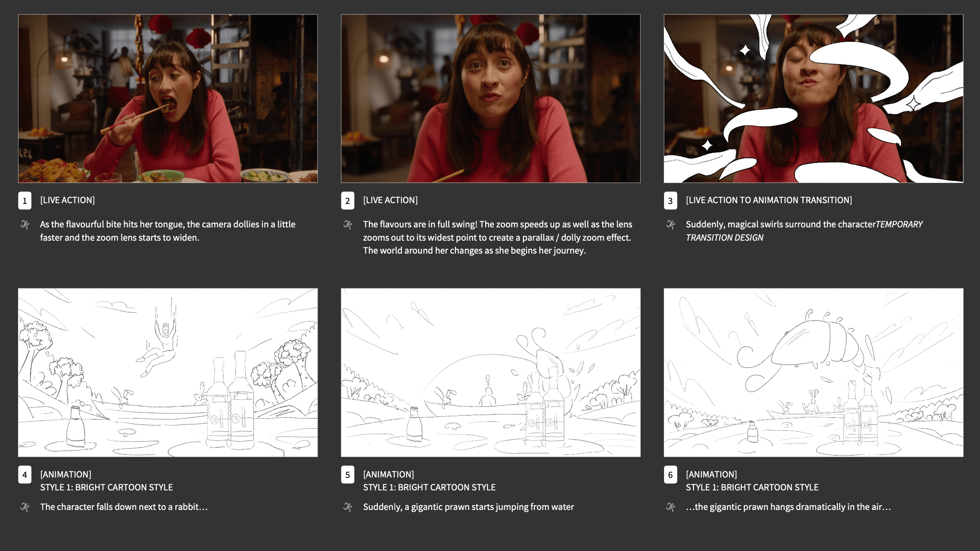Viewport: 980px width, 551px height.
Task: Select frame number badge 3
Action: click(x=670, y=201)
